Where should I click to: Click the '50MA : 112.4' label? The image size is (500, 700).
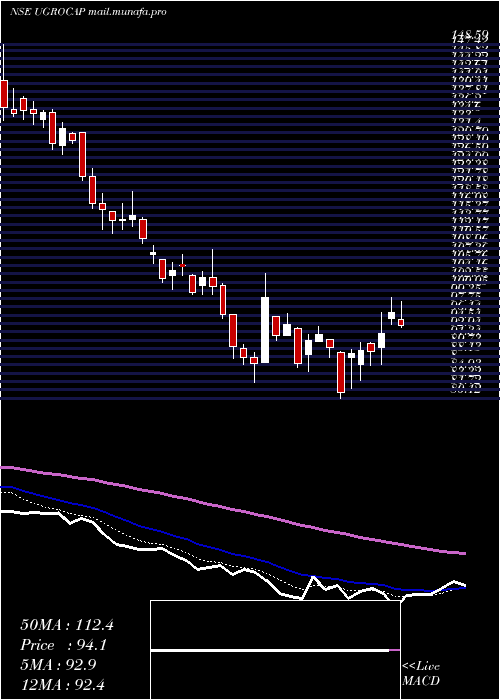67,625
